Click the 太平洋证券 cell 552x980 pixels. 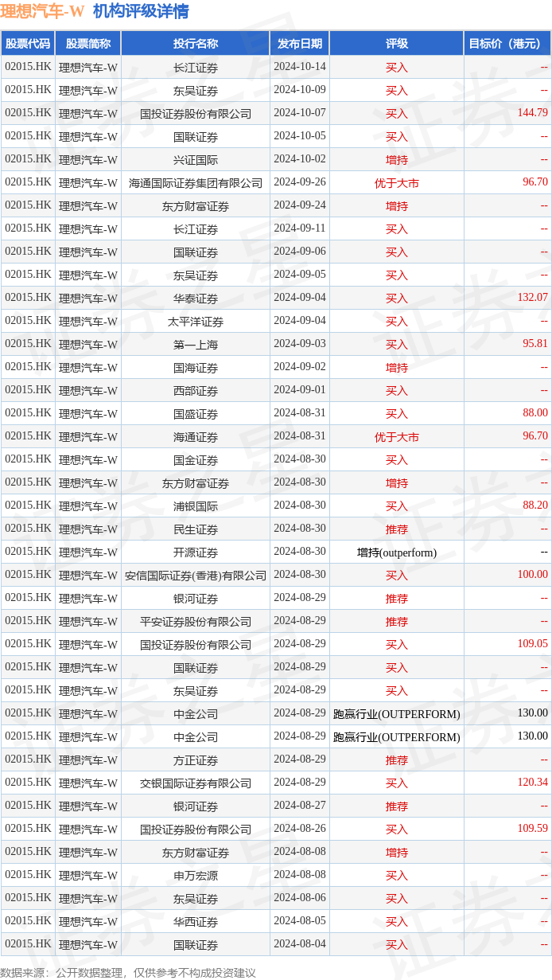pos(196,321)
